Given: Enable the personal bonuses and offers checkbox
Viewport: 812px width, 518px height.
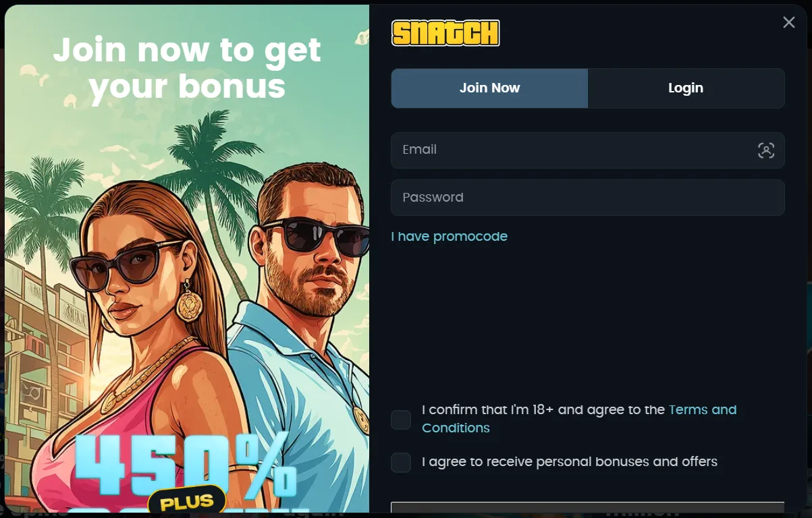Looking at the screenshot, I should click(x=401, y=463).
